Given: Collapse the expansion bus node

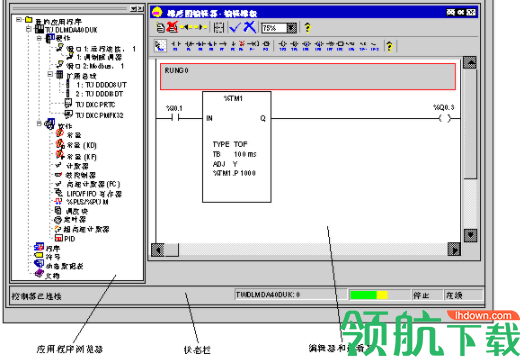Looking at the screenshot, I should tap(50, 74).
